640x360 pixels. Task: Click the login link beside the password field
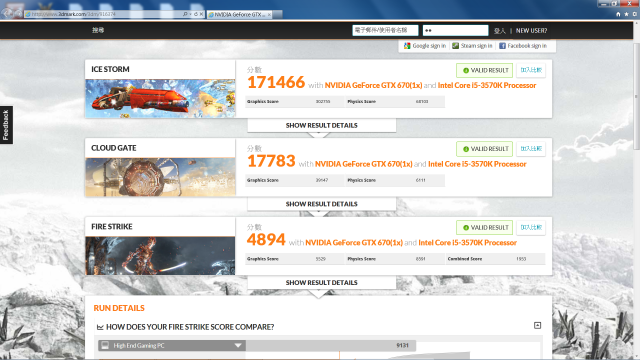pos(500,31)
